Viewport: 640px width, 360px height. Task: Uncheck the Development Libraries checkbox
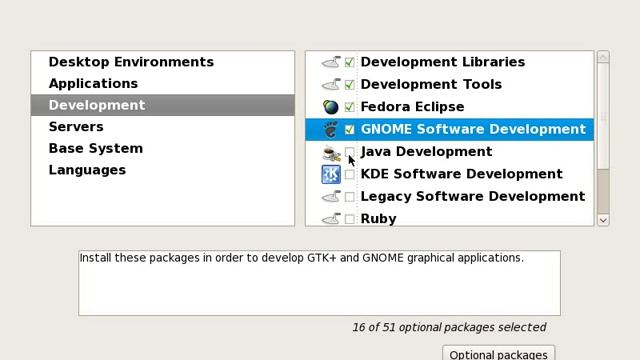349,62
